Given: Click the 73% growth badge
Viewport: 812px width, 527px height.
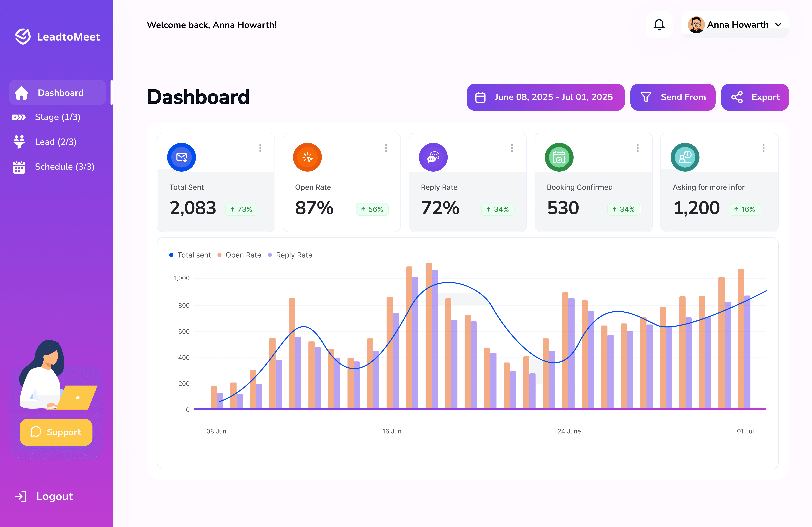Looking at the screenshot, I should (x=241, y=209).
